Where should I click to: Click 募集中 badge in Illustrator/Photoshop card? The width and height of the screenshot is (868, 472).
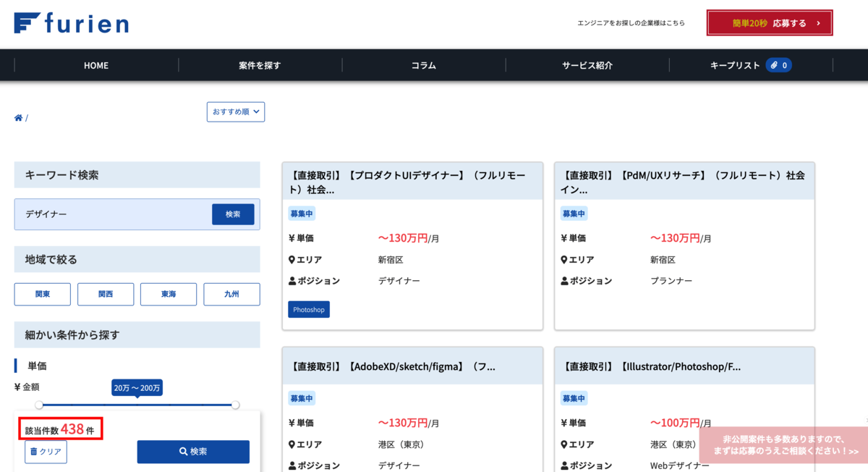[574, 398]
